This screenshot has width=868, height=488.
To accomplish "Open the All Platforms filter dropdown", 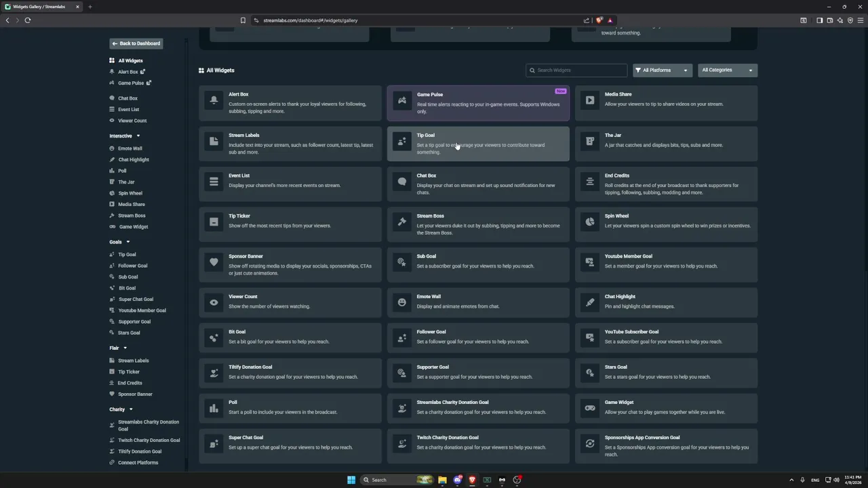I will (663, 70).
